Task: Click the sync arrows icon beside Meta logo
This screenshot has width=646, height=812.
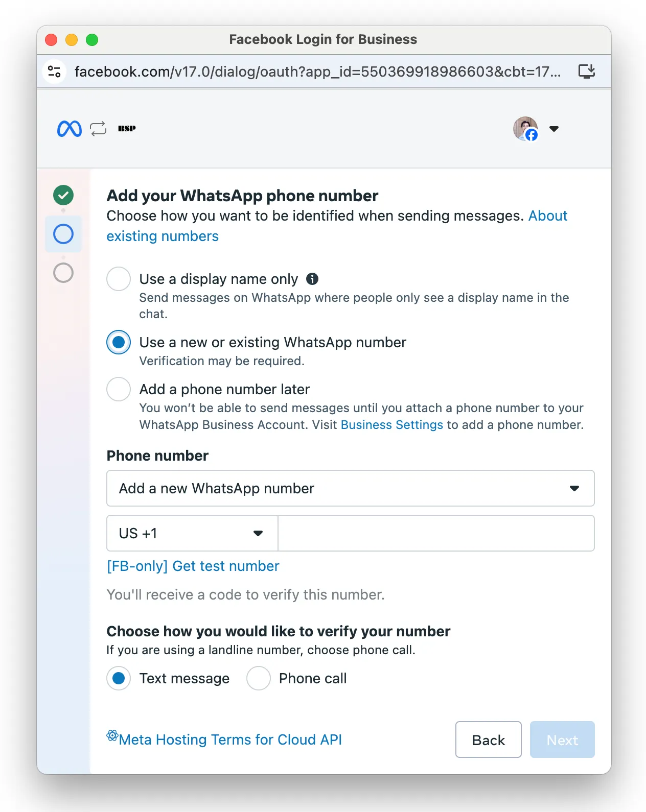Action: point(98,129)
